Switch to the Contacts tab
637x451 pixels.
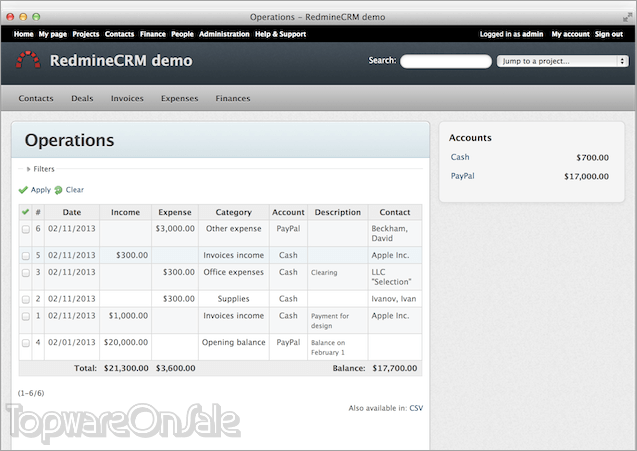click(x=36, y=98)
